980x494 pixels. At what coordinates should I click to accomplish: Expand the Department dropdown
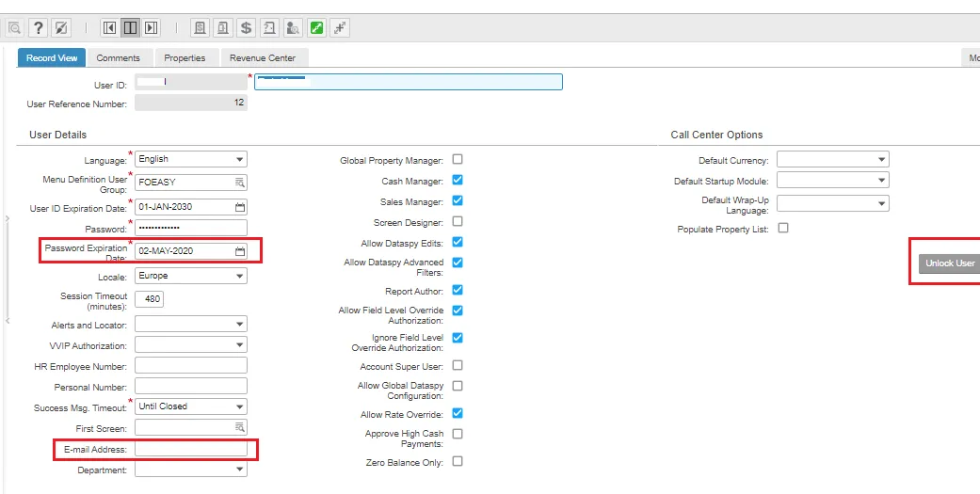190,469
